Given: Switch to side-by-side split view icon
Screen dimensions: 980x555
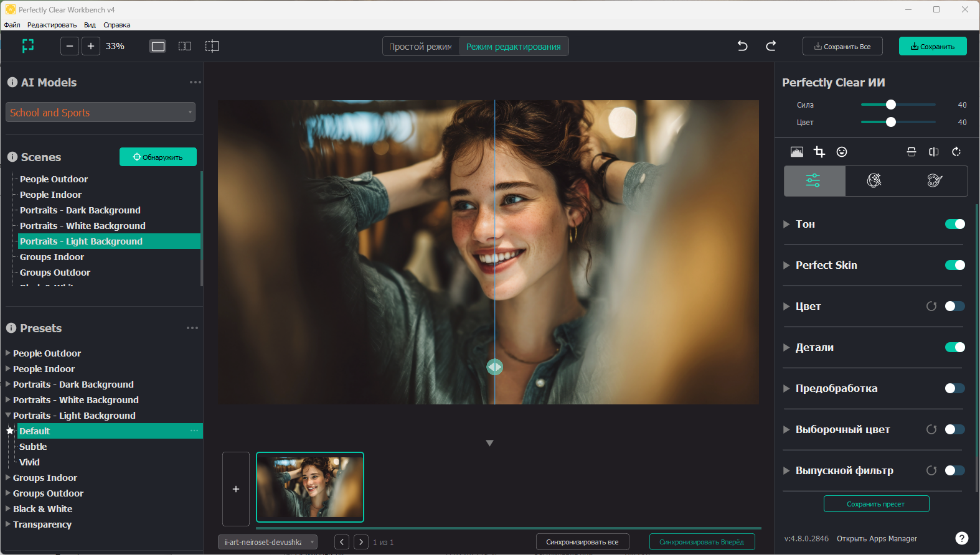Looking at the screenshot, I should pyautogui.click(x=185, y=46).
